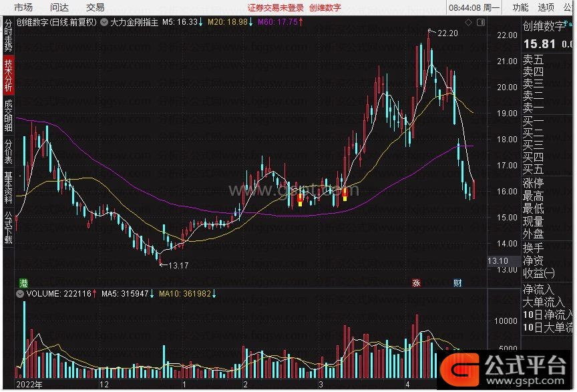Viewport: 577px width, 392px height.
Task: Click the diamond icon above the chart
Action: coord(468,23)
